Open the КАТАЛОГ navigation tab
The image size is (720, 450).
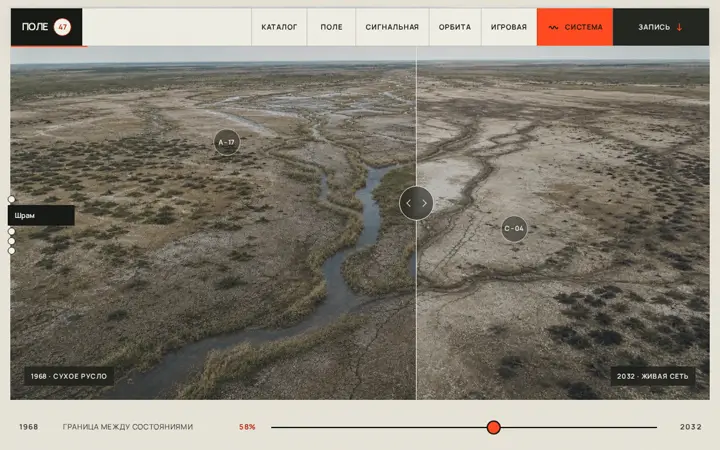pos(279,27)
